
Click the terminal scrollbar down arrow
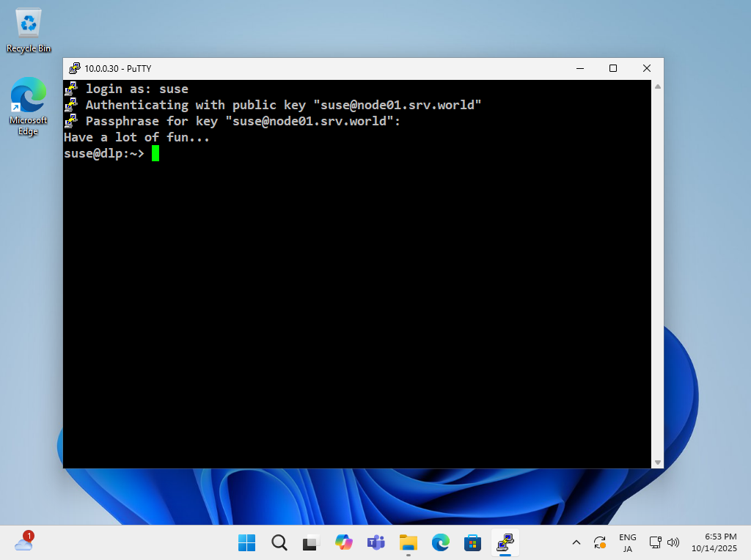(x=657, y=462)
